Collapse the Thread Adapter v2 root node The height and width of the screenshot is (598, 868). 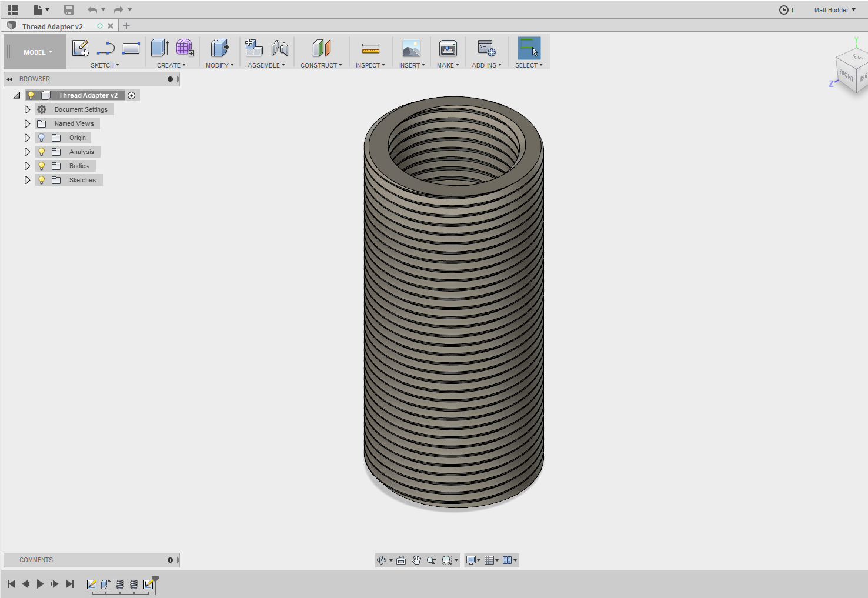16,95
